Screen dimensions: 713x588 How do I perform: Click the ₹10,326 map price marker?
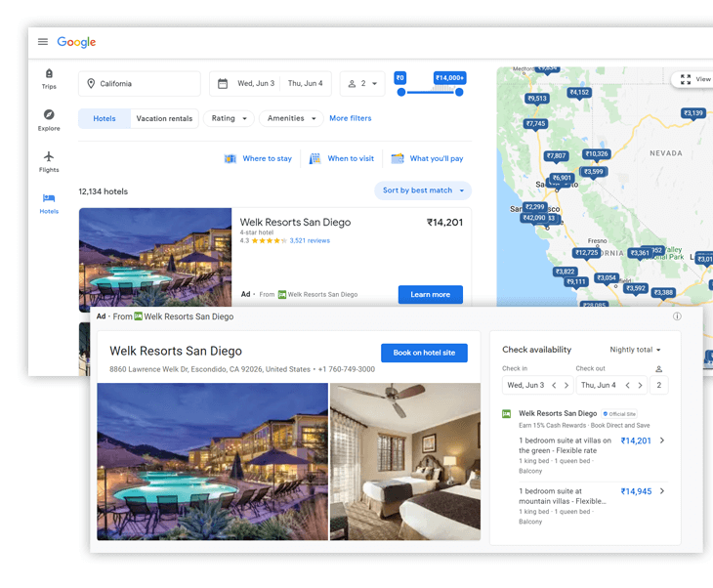pos(597,154)
